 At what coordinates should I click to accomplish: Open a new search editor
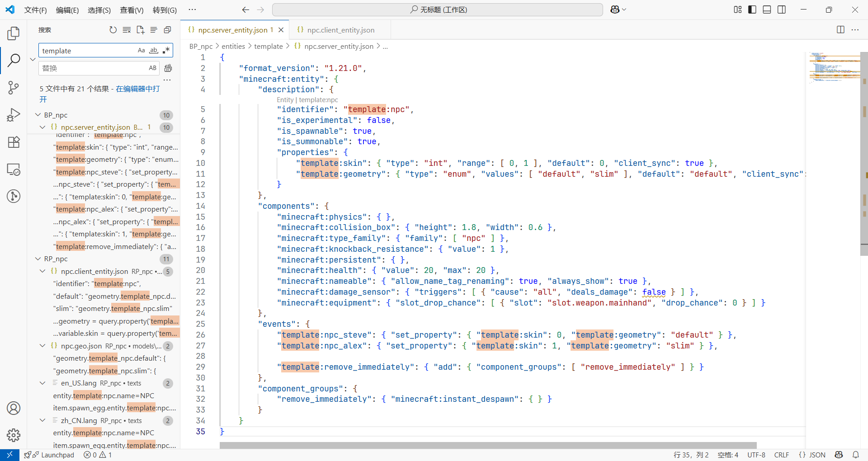click(140, 30)
